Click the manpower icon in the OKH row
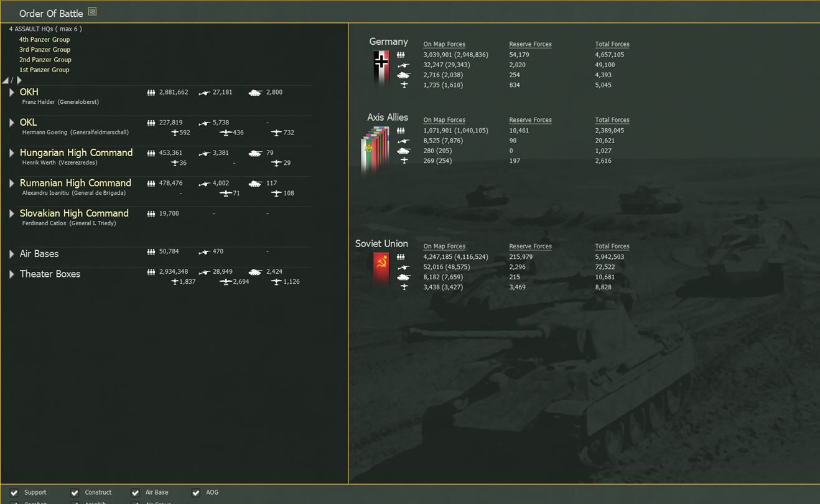 click(151, 93)
